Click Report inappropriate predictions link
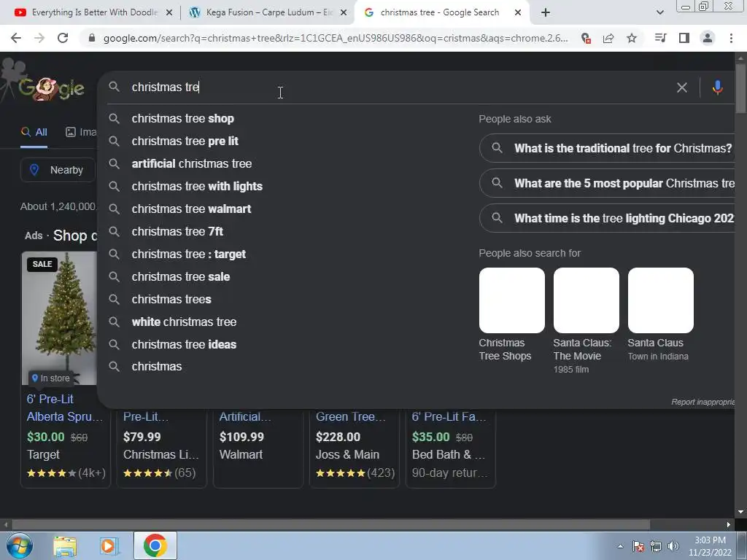 point(703,402)
